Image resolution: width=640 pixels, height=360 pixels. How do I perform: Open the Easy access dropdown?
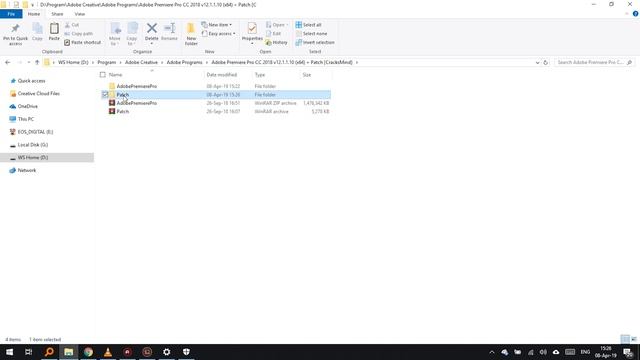[x=218, y=33]
